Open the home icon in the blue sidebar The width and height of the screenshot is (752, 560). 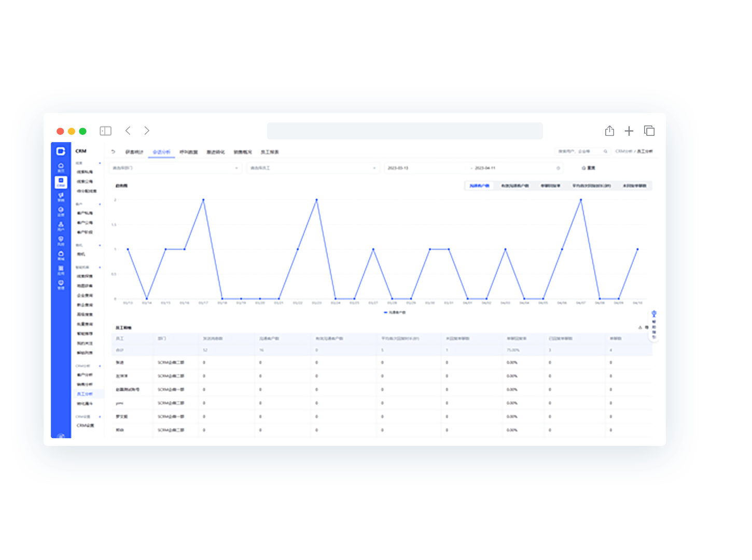[x=61, y=167]
